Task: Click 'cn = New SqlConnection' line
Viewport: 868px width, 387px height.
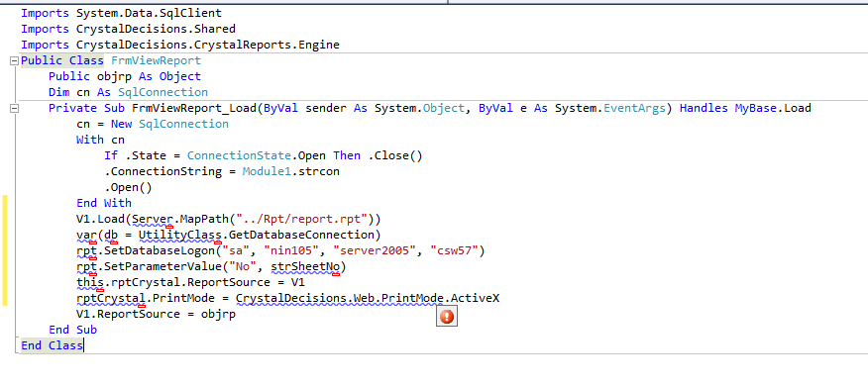Action: coord(153,124)
